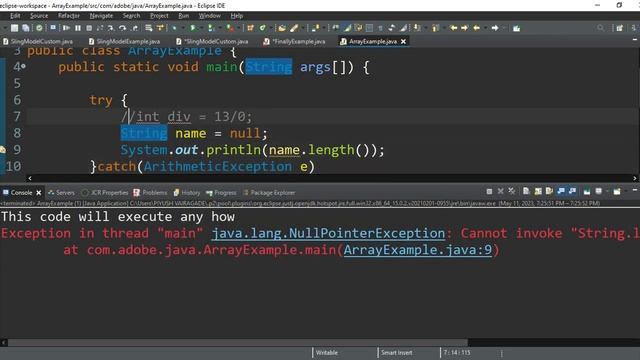Image resolution: width=640 pixels, height=360 pixels.
Task: Switch to the Problems tab
Action: pos(150,192)
